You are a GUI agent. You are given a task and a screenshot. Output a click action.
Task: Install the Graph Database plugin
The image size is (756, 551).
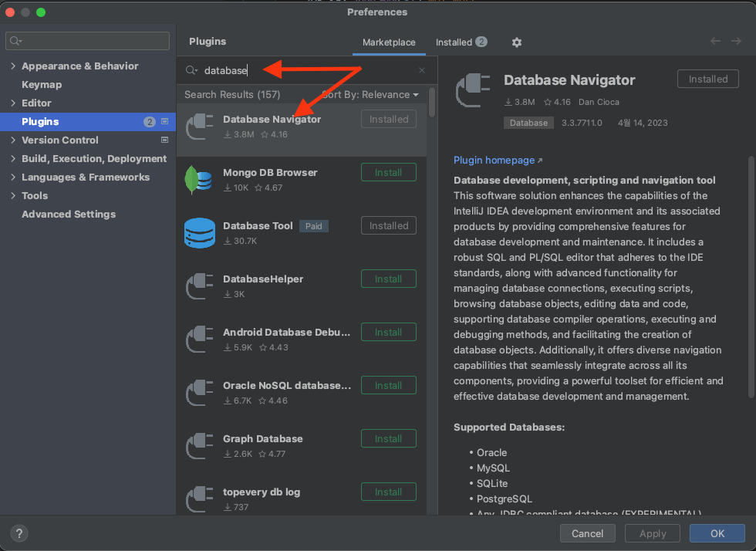click(x=389, y=438)
